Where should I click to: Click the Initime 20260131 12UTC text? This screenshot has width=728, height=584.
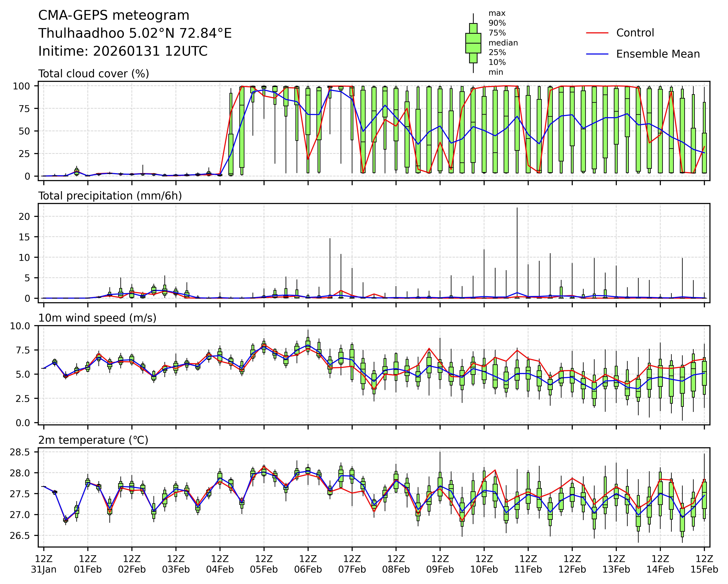click(123, 51)
